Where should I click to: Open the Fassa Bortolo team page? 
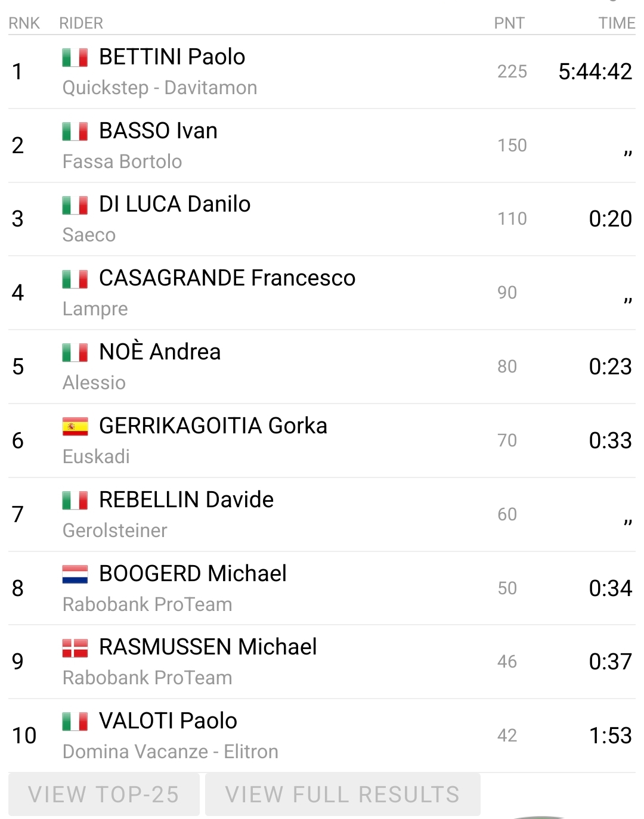122,162
